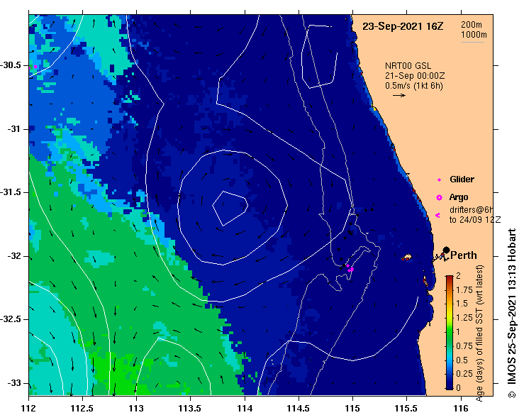Click the Perth city label
Viewport: 524px width, 420px height.
tap(464, 255)
